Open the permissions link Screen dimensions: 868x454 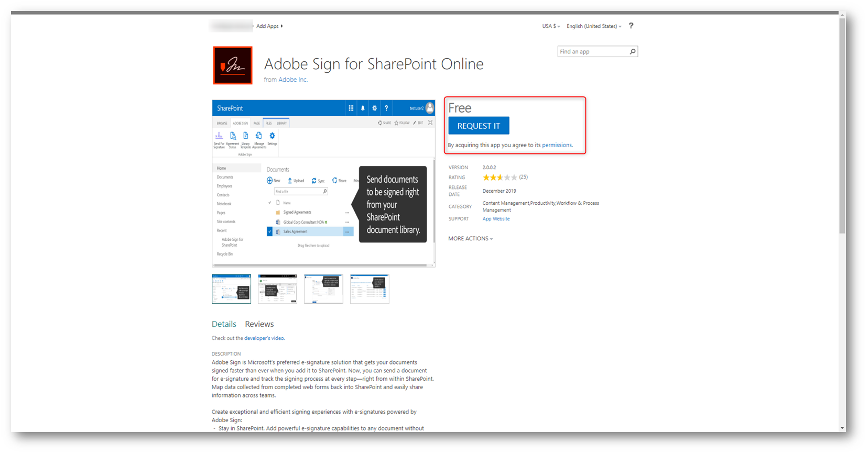[557, 145]
